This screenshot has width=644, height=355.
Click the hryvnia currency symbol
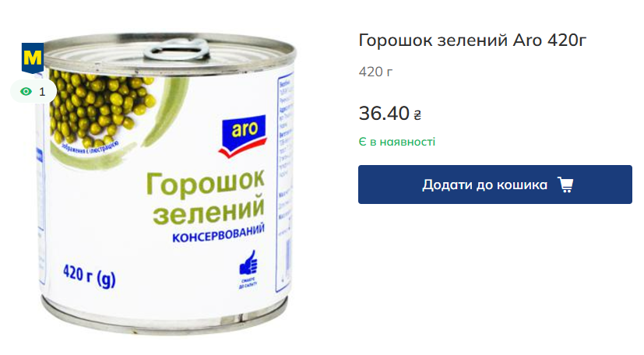pyautogui.click(x=417, y=115)
